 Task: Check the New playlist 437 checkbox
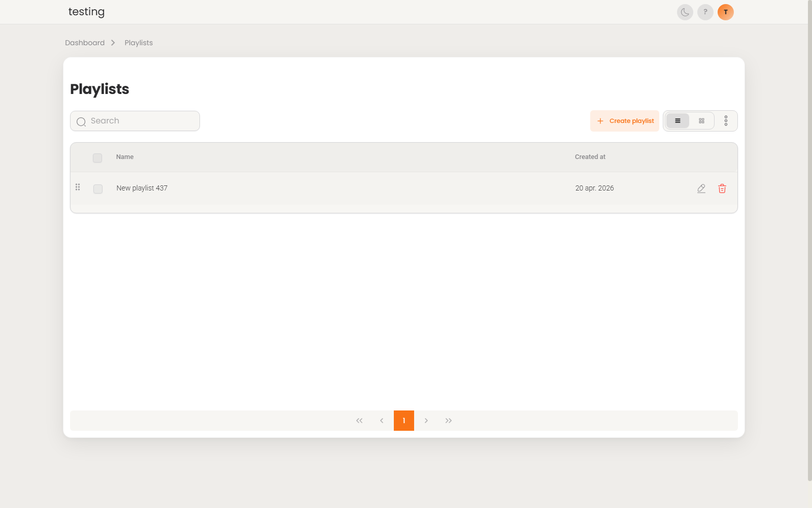98,189
